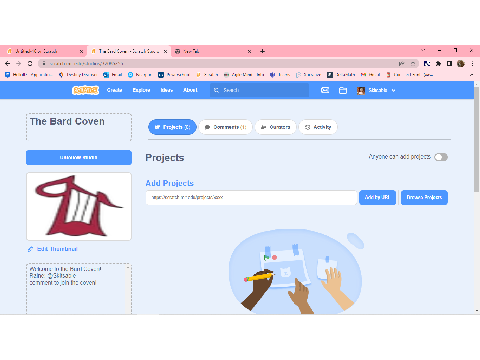This screenshot has width=480, height=360.
Task: Go back with the browser back arrow
Action: pos(8,63)
